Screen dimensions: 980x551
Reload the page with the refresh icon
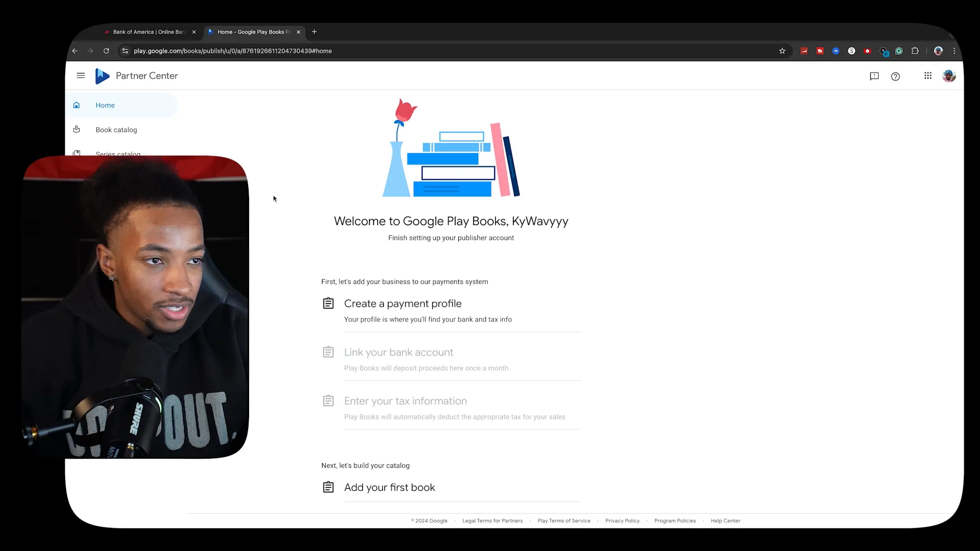[106, 51]
